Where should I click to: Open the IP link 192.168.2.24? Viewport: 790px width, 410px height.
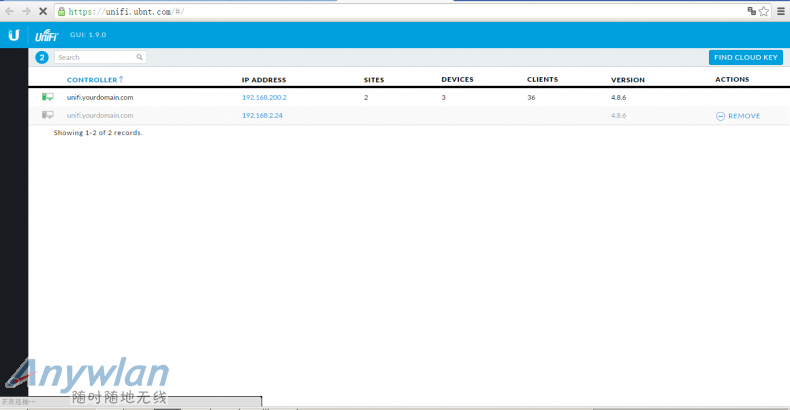262,115
